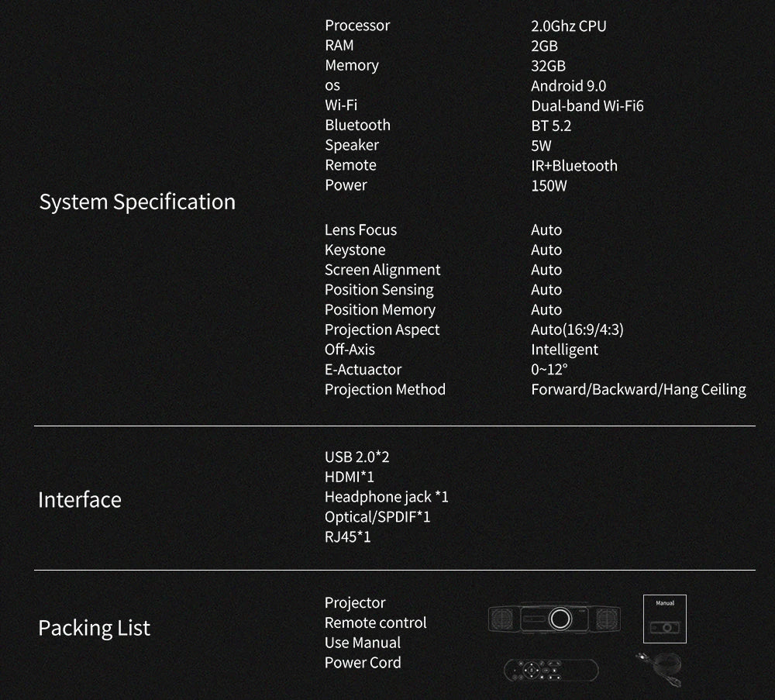Screen dimensions: 775x700
Task: Click the power cord illustration
Action: [659, 667]
